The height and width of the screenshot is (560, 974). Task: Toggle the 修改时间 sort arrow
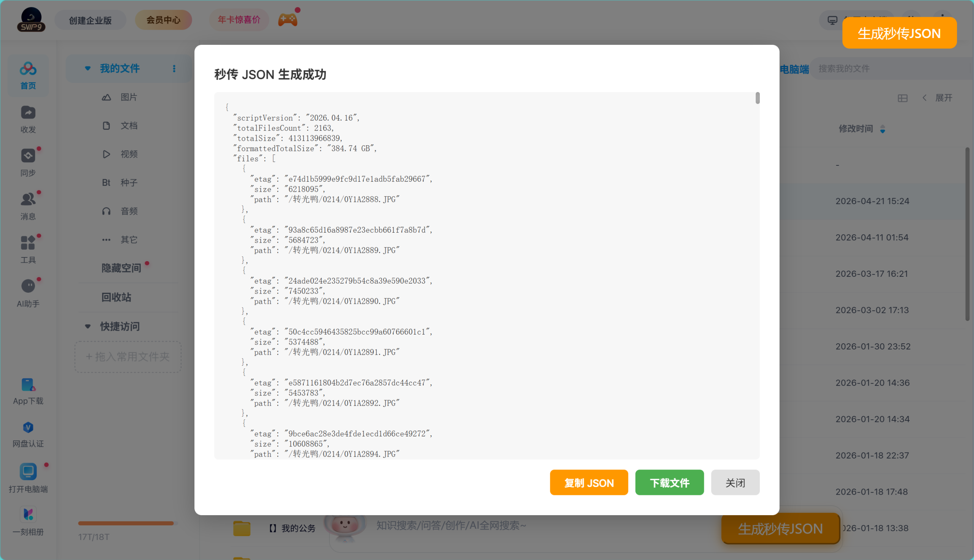pos(883,129)
